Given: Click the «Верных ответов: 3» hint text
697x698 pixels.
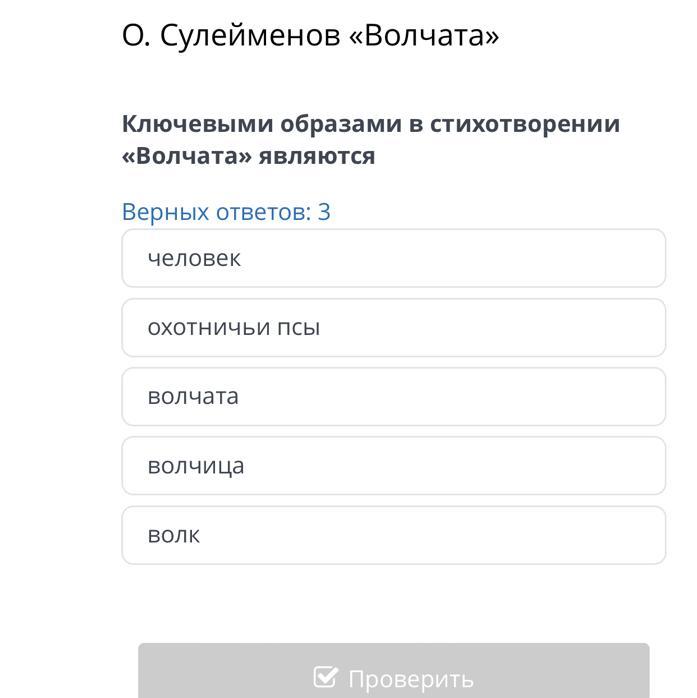Looking at the screenshot, I should click(x=226, y=212).
